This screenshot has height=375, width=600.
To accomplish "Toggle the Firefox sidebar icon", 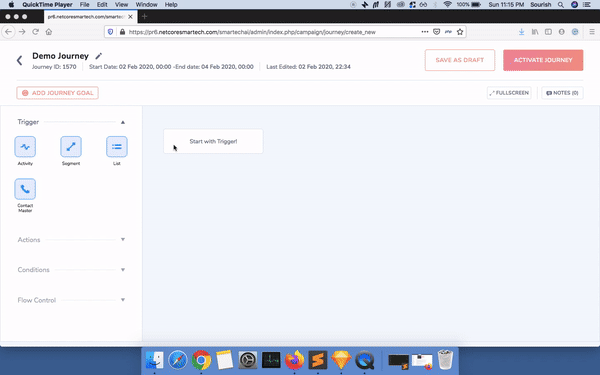I will click(x=548, y=32).
